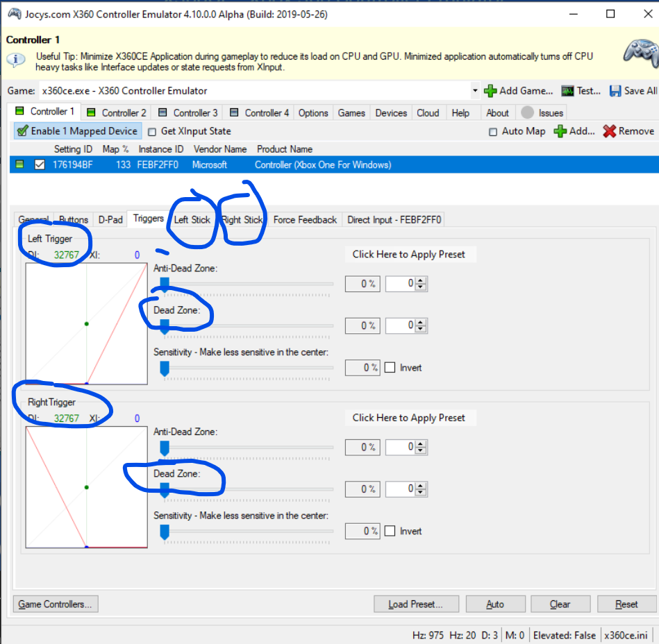Click the blue info tip icon

coord(15,60)
